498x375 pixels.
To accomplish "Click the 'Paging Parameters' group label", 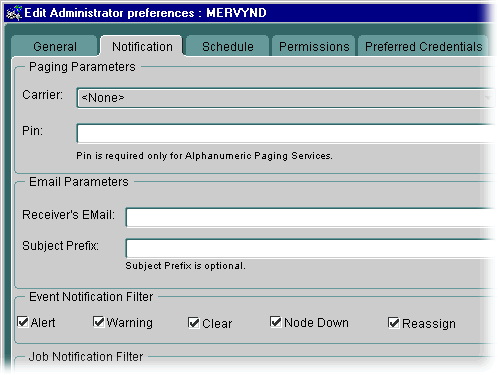I will click(82, 67).
